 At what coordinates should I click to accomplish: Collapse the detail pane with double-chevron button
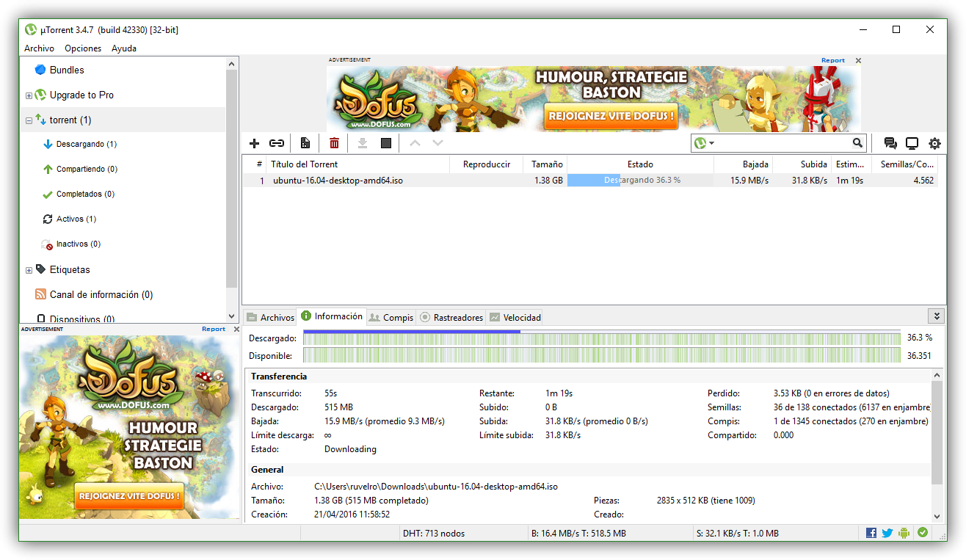(x=936, y=316)
